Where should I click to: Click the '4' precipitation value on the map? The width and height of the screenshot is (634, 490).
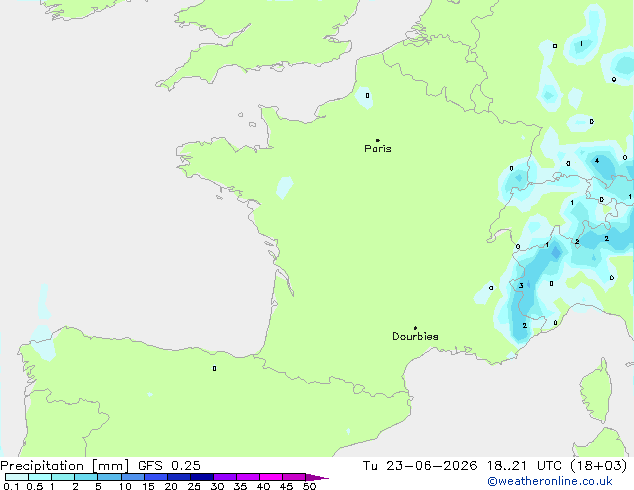click(x=597, y=161)
